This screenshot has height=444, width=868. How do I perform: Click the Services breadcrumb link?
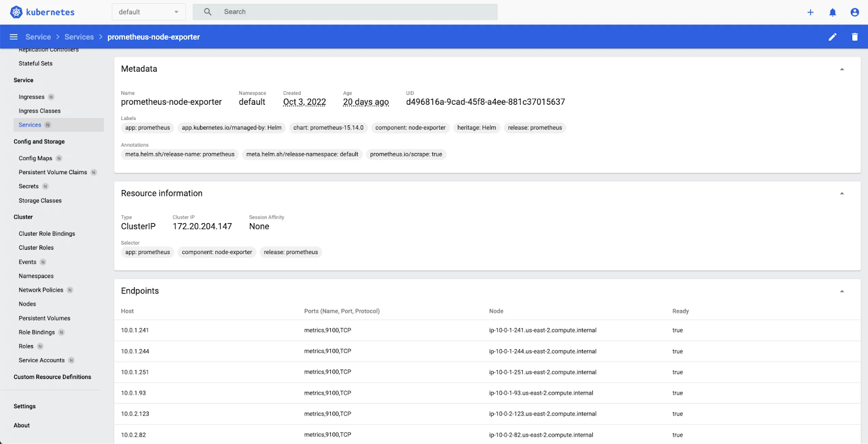(79, 37)
